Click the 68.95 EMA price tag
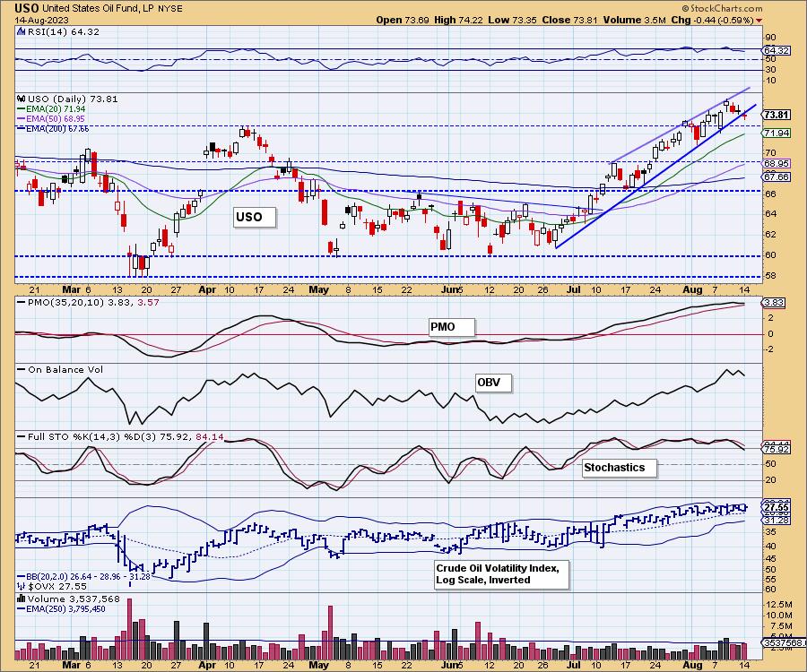 coord(777,163)
